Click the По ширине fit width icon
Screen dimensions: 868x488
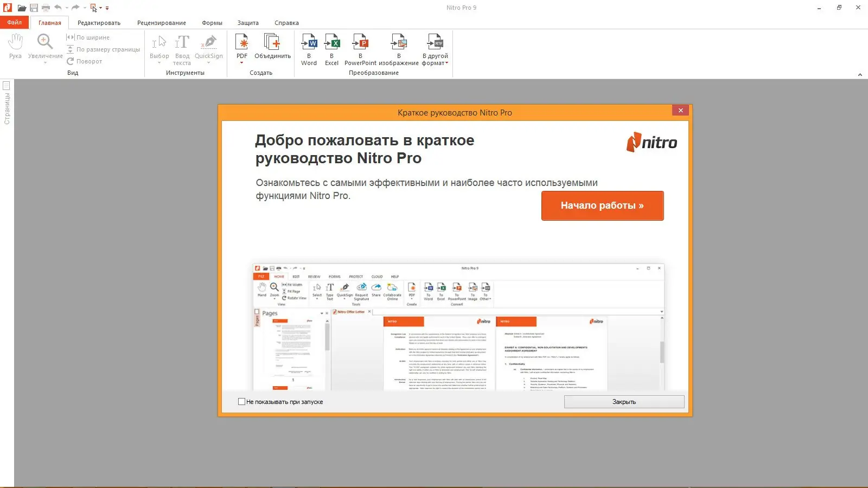[70, 37]
